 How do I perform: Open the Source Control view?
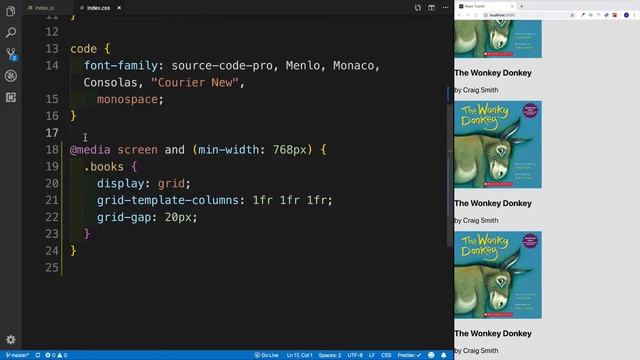click(x=11, y=54)
